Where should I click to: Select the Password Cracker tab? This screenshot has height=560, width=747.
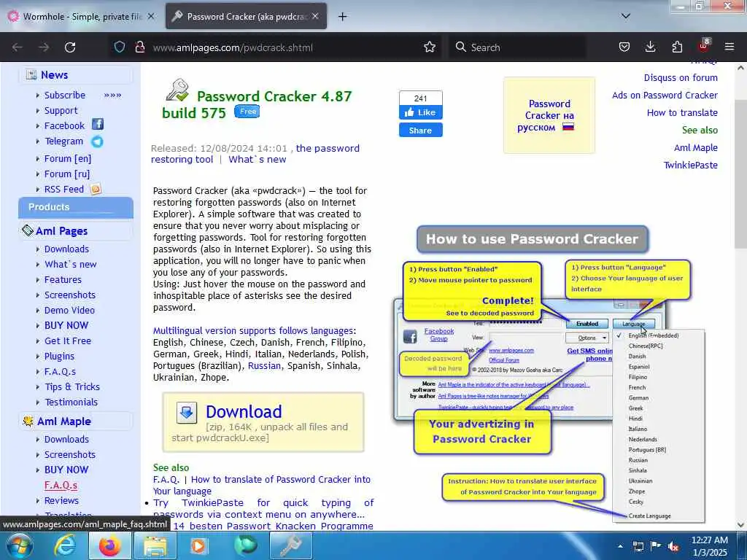coord(246,16)
